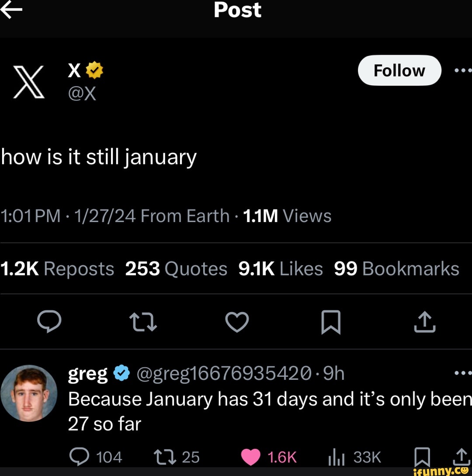Open greg's reply three-dot menu
Image resolution: width=472 pixels, height=476 pixels.
(463, 373)
